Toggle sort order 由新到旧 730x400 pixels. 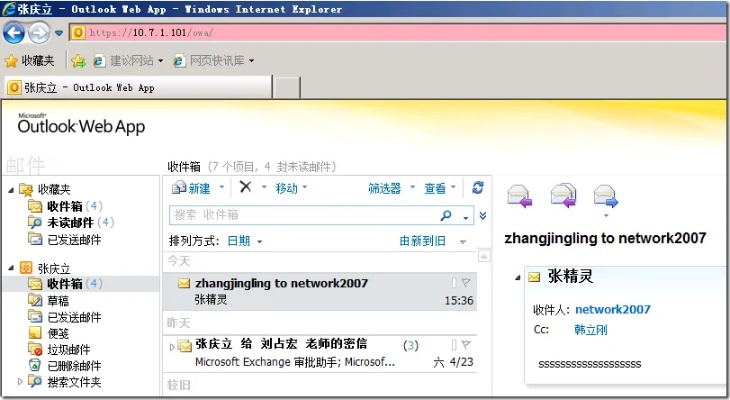click(x=422, y=241)
